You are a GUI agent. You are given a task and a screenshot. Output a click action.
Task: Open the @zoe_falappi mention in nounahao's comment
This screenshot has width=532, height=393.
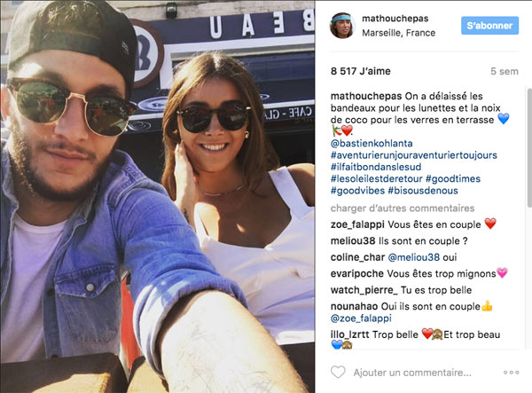click(x=361, y=318)
